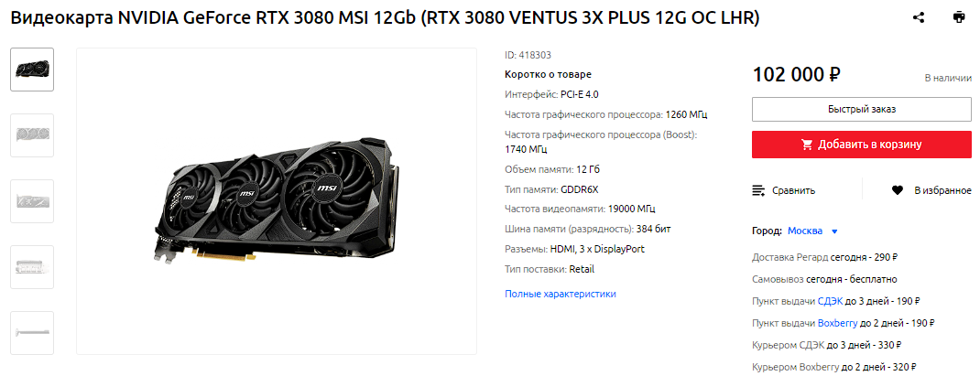This screenshot has width=980, height=376.
Task: Click the Сравнить text label
Action: point(794,190)
